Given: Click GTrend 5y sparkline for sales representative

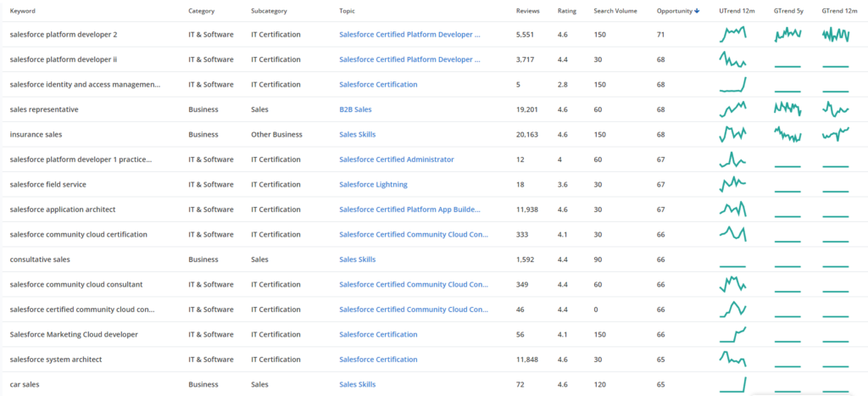Looking at the screenshot, I should click(x=787, y=109).
